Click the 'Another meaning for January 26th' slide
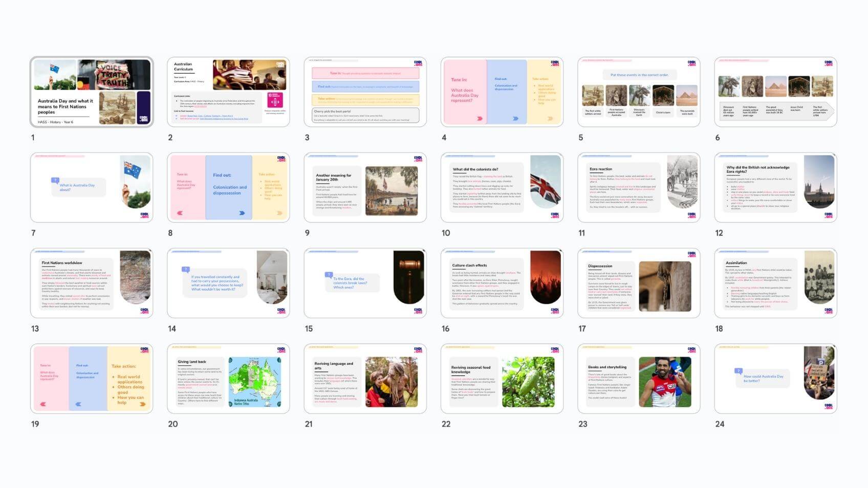The height and width of the screenshot is (488, 868). point(365,188)
